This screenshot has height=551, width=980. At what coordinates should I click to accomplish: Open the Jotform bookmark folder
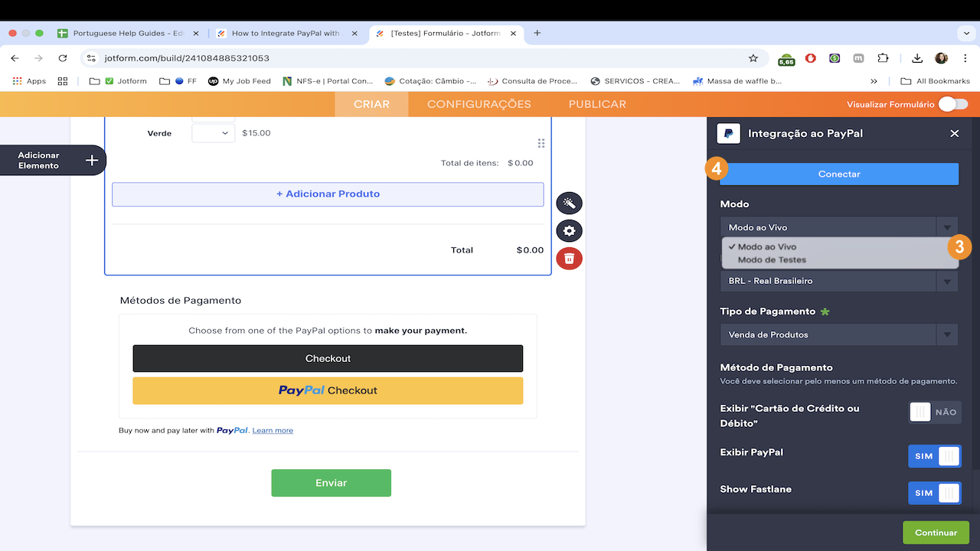118,81
